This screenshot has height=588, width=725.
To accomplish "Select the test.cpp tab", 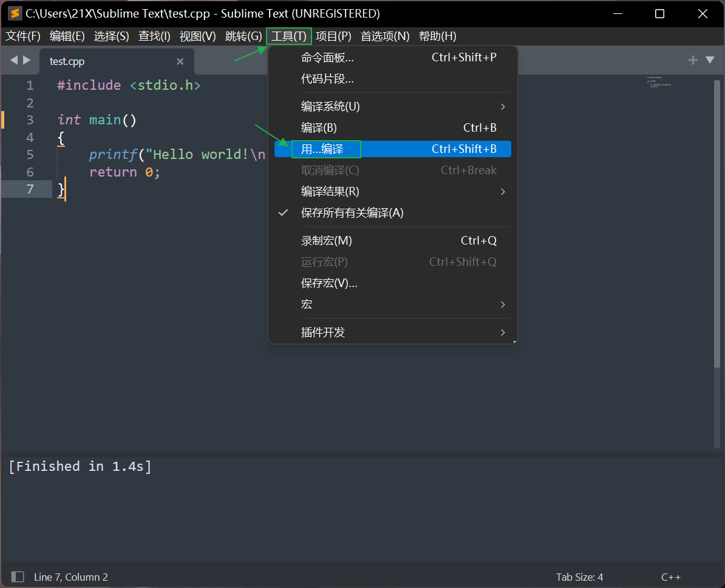I will coord(117,61).
